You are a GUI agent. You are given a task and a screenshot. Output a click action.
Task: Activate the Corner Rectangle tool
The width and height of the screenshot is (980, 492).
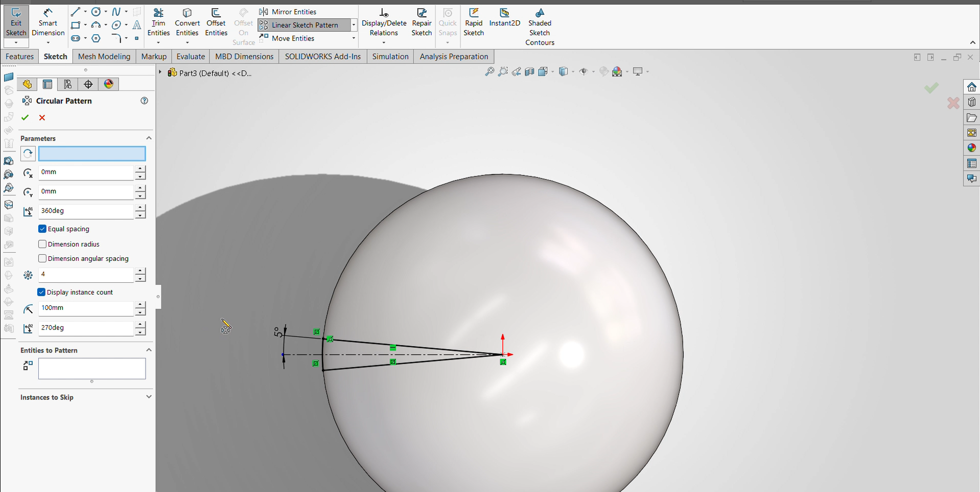point(75,25)
